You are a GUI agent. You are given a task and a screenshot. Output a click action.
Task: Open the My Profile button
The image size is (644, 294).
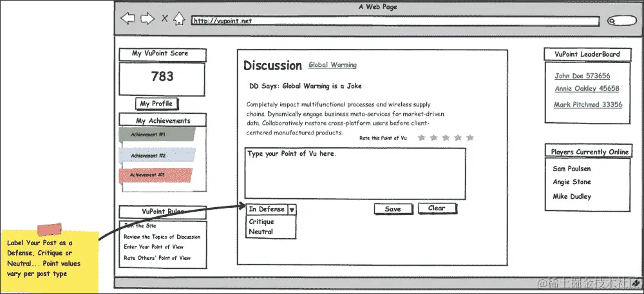pyautogui.click(x=156, y=104)
